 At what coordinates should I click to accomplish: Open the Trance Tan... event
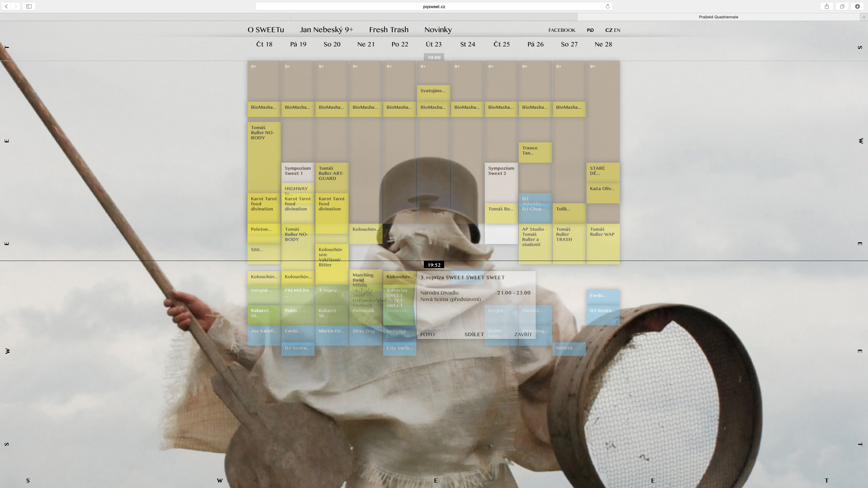tap(535, 152)
